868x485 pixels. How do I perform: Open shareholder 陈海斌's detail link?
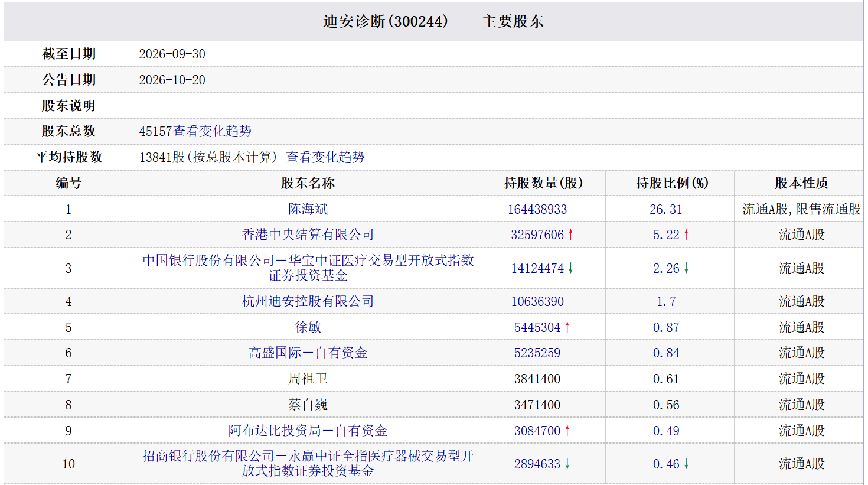pyautogui.click(x=308, y=209)
